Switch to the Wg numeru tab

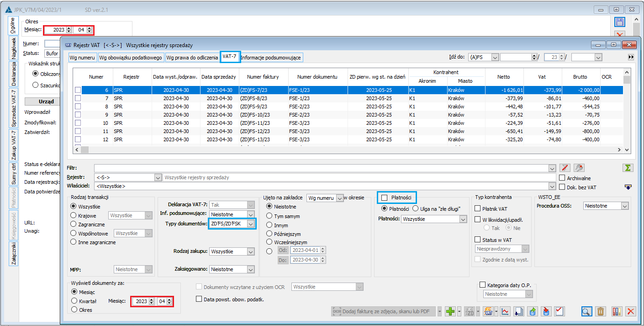83,58
